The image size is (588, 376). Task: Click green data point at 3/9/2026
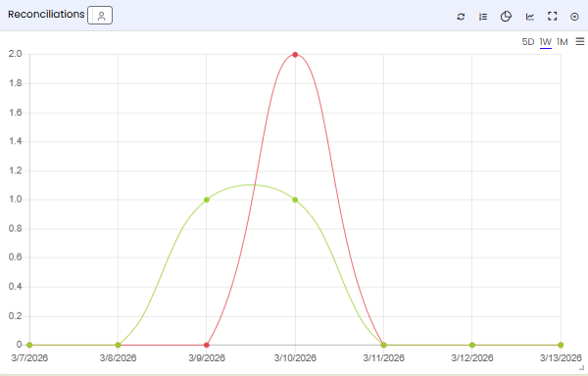tap(206, 200)
